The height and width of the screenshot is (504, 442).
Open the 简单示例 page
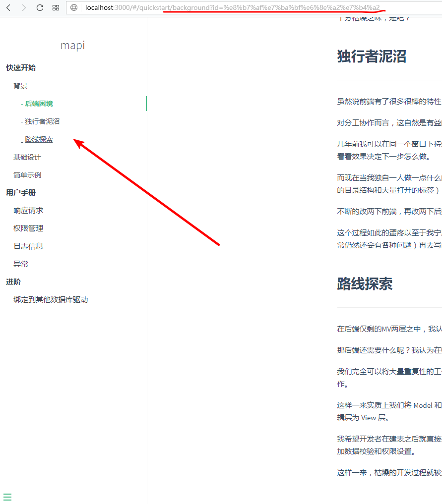coord(27,175)
